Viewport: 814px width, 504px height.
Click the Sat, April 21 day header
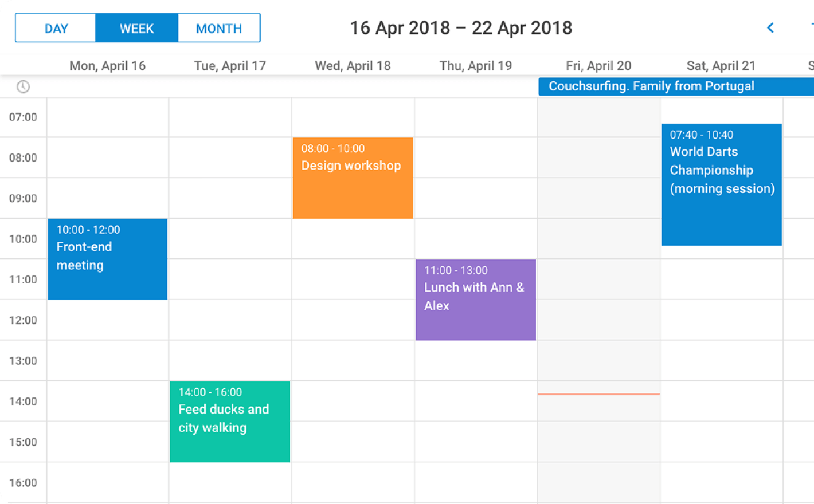(x=721, y=66)
